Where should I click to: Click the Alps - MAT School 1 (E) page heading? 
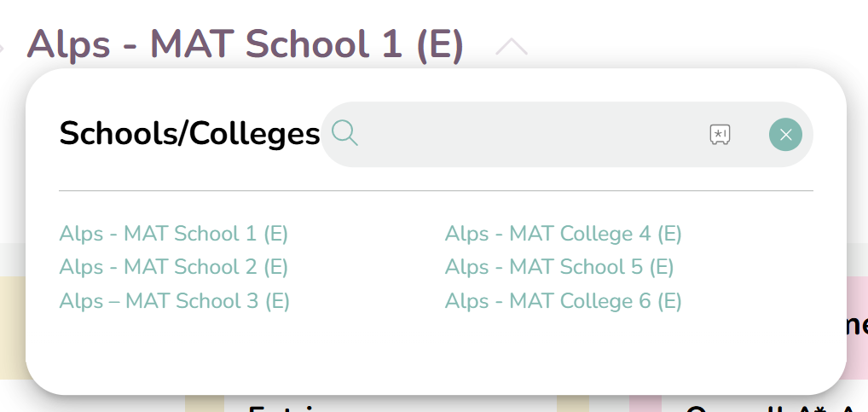(x=245, y=44)
